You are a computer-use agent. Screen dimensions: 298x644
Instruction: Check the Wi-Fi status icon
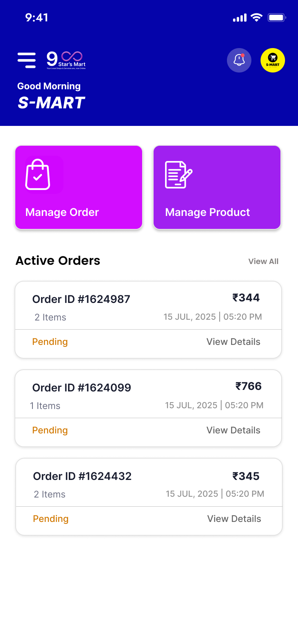[257, 18]
